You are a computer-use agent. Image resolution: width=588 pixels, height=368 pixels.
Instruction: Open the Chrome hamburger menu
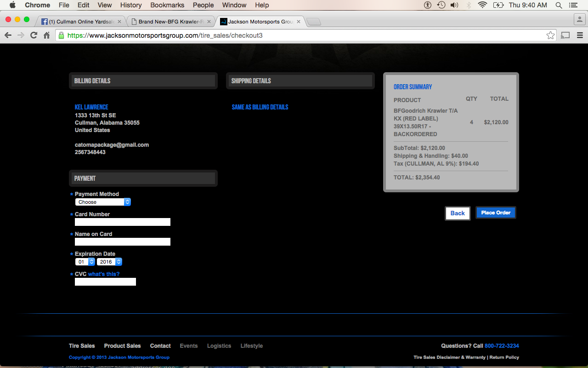tap(580, 35)
